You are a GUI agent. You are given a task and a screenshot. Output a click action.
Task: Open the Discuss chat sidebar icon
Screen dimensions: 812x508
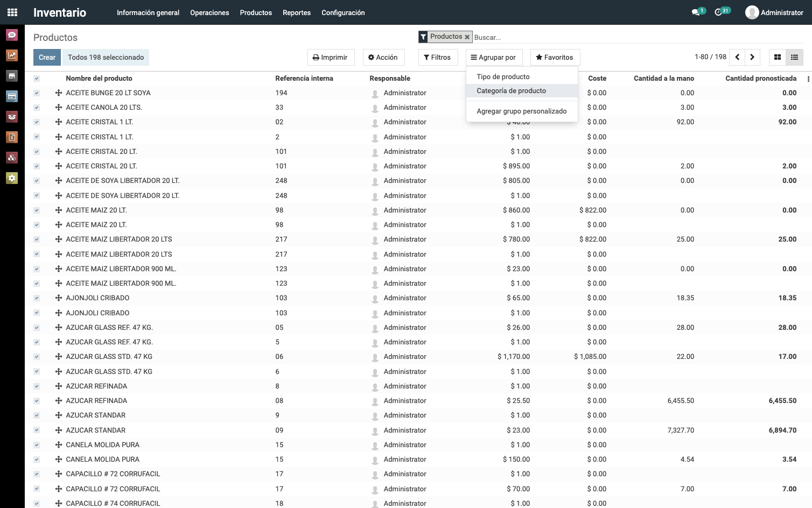point(12,35)
